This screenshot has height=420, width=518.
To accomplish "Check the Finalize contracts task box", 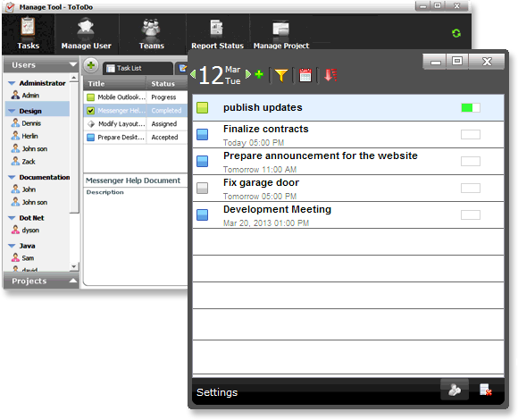I will pyautogui.click(x=202, y=135).
